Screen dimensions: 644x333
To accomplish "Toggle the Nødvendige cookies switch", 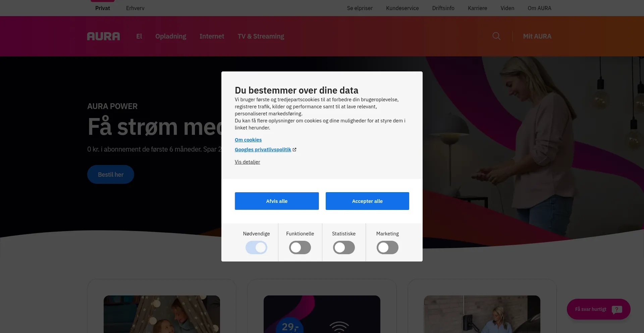I will tap(256, 247).
